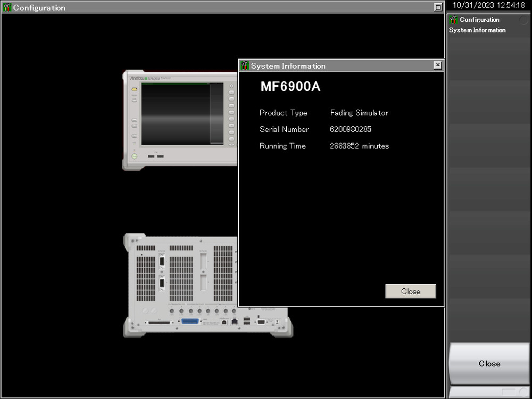Click the large Close button in side panel
Image resolution: width=532 pixels, height=399 pixels.
coord(489,363)
